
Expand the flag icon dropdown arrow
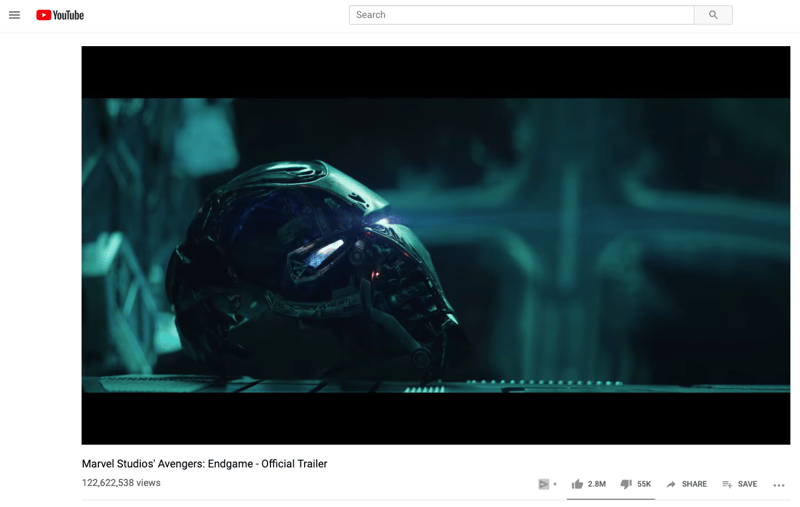pos(555,484)
